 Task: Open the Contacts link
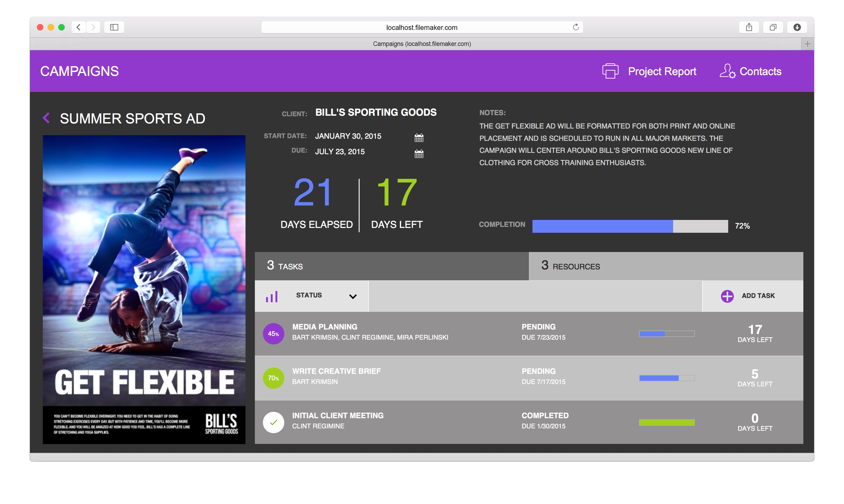coord(760,71)
